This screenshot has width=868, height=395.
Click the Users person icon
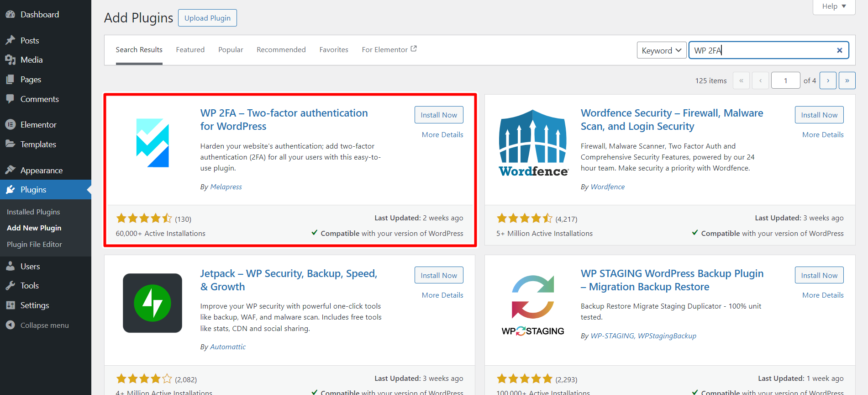10,266
